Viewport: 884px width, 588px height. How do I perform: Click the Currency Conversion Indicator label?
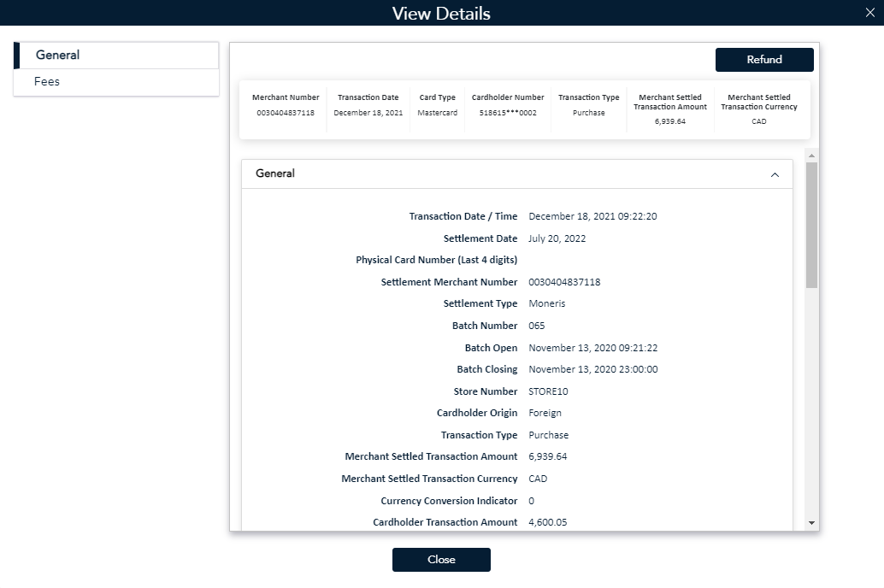(x=449, y=501)
